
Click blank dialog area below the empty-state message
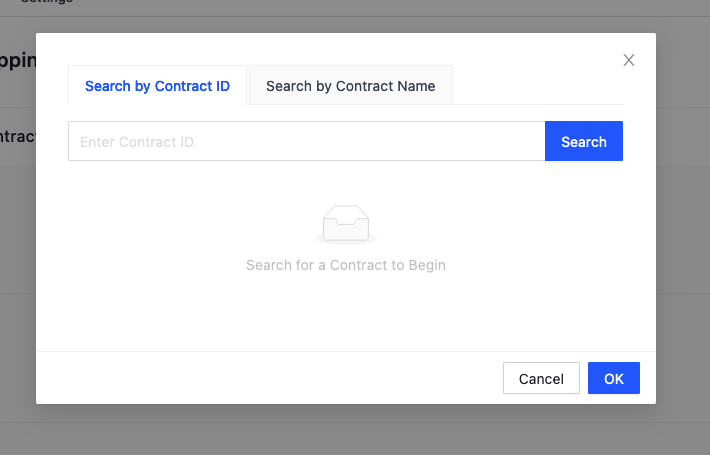346,315
